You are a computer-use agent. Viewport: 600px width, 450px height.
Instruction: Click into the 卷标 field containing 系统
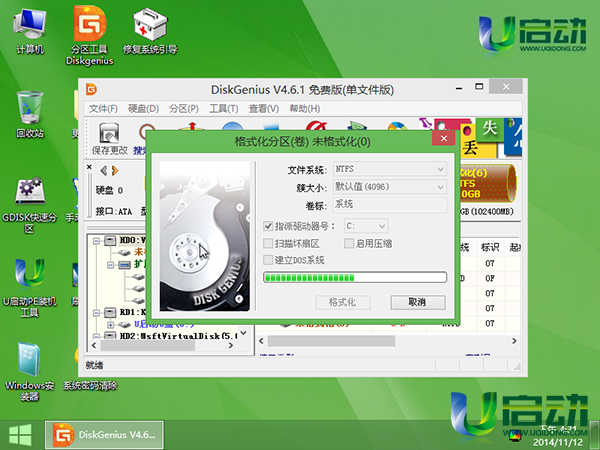[x=390, y=205]
